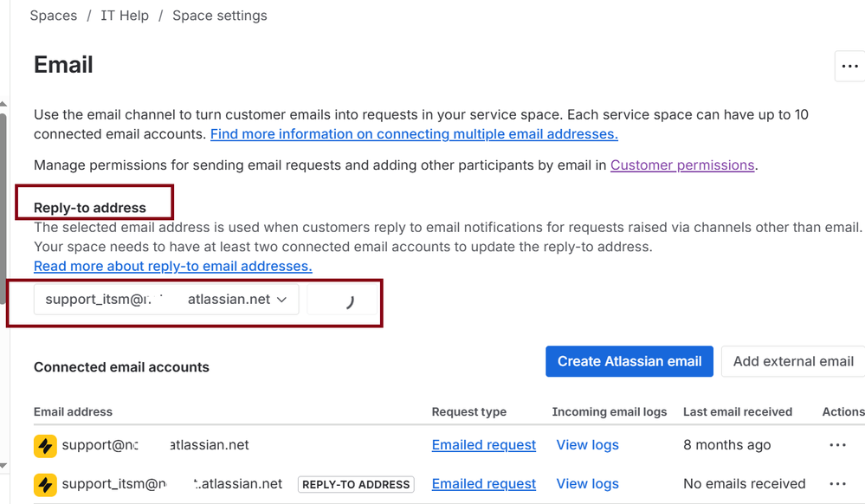Open the Customer permissions link
Screen dimensions: 865x504
pos(682,165)
